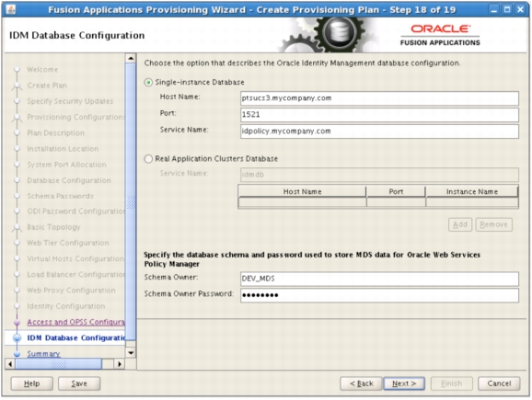The height and width of the screenshot is (400, 532).
Task: Select the IDM Database Configuration step
Action: click(x=76, y=338)
